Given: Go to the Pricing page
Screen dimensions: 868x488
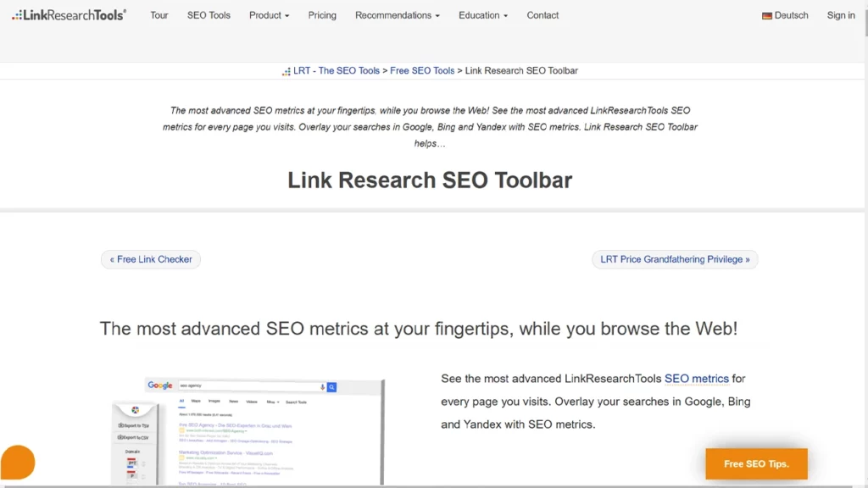Looking at the screenshot, I should 322,15.
